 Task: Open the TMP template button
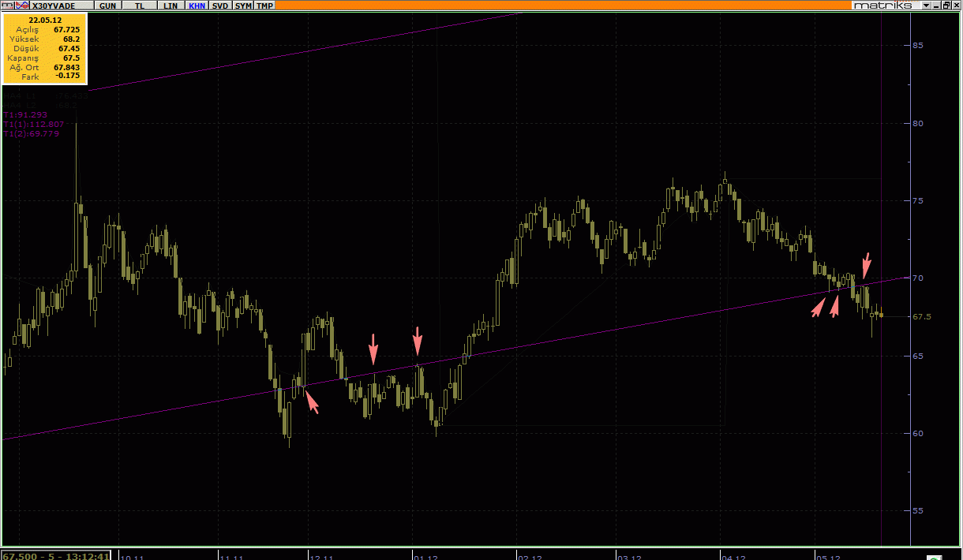[x=265, y=6]
